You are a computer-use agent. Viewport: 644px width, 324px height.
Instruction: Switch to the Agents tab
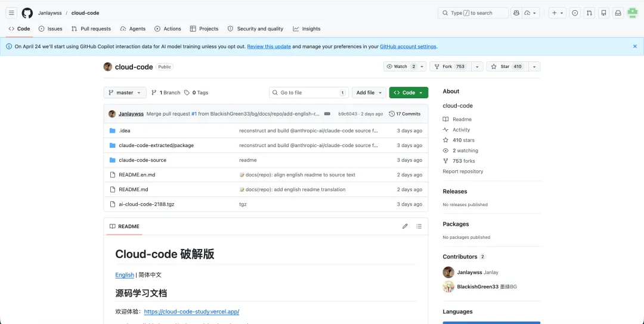pos(132,29)
